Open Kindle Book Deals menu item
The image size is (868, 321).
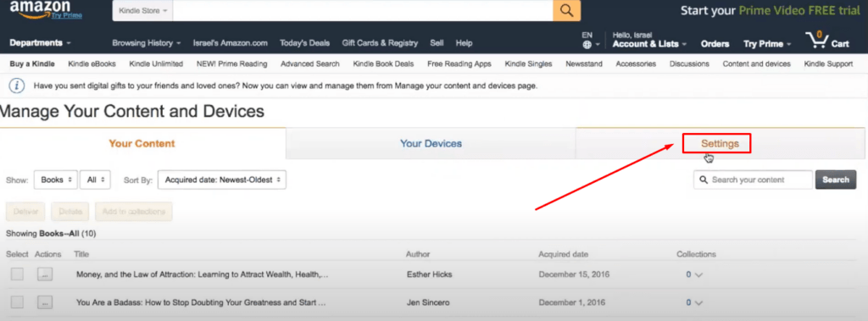coord(383,64)
